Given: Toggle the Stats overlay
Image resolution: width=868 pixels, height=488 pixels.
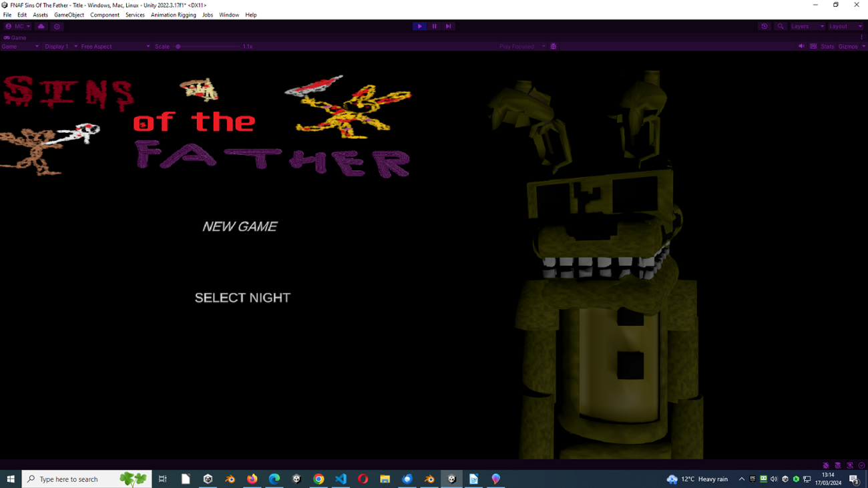Looking at the screenshot, I should (x=827, y=46).
